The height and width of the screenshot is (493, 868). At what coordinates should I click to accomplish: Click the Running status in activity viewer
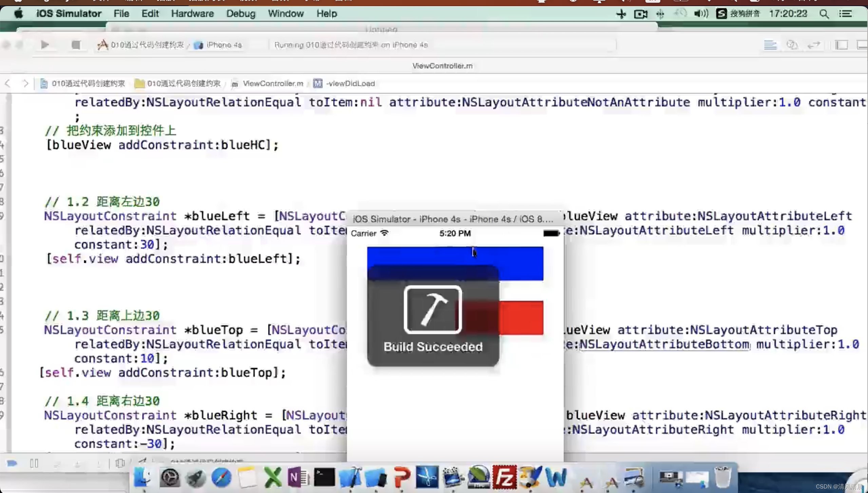(x=351, y=45)
